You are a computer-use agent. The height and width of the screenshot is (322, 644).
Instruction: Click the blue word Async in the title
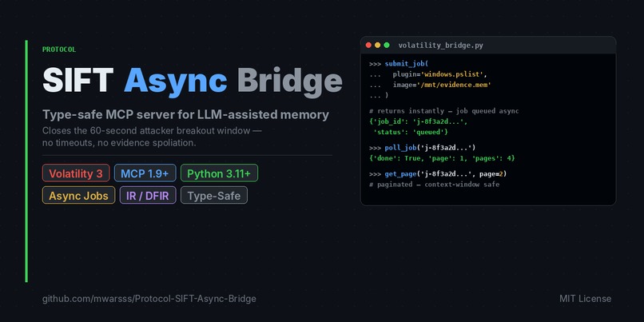[x=175, y=81]
